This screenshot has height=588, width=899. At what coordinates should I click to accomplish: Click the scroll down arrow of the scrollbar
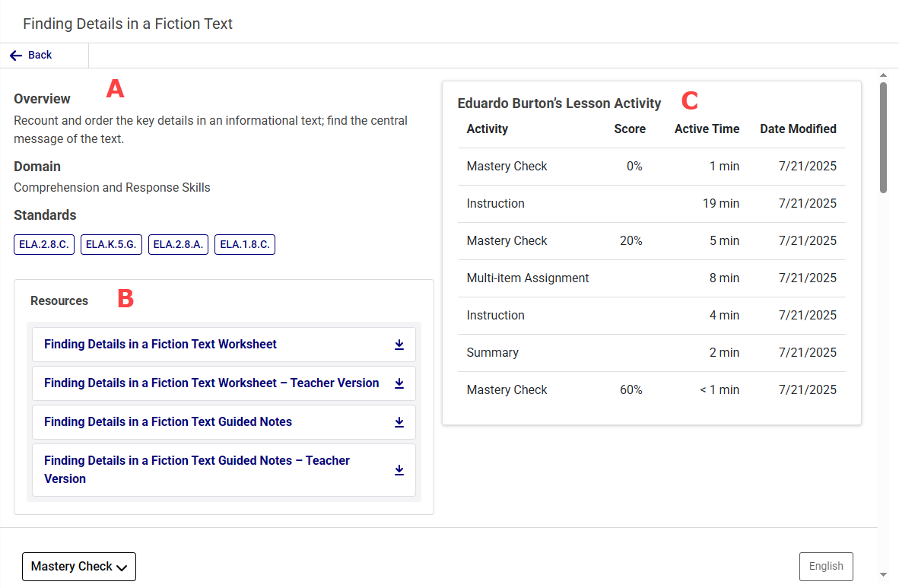pos(883,574)
